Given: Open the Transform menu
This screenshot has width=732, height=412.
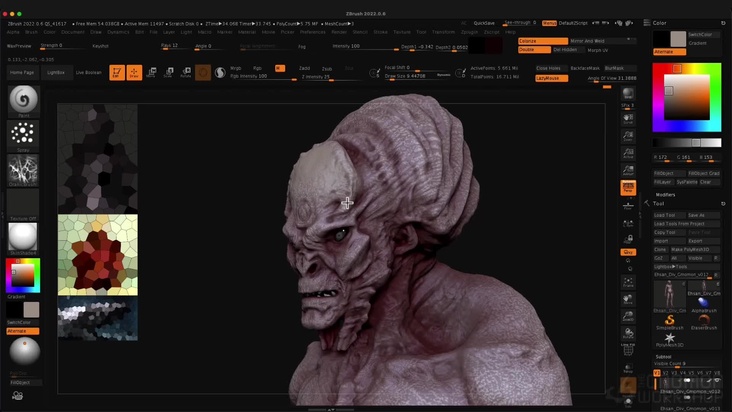Looking at the screenshot, I should click(443, 32).
